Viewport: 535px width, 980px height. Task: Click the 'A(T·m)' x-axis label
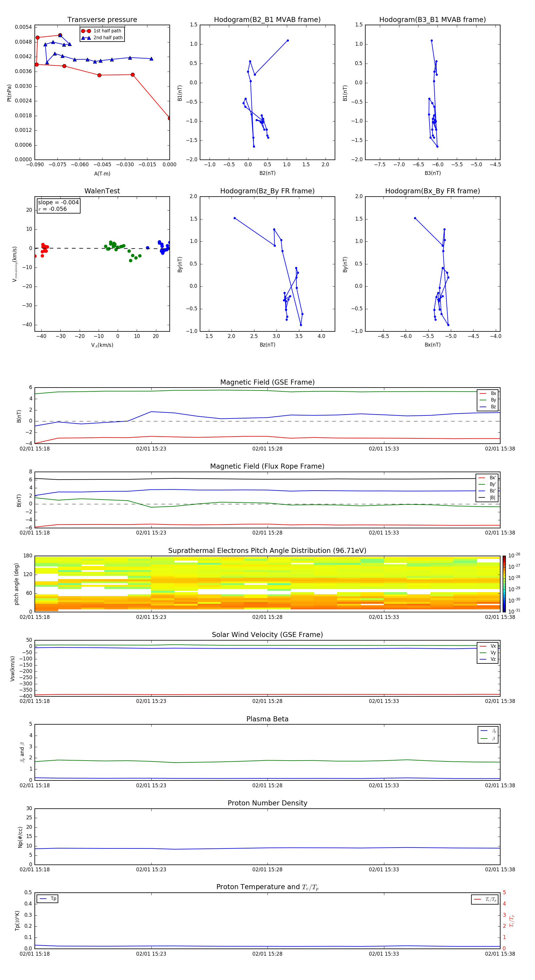(x=102, y=174)
